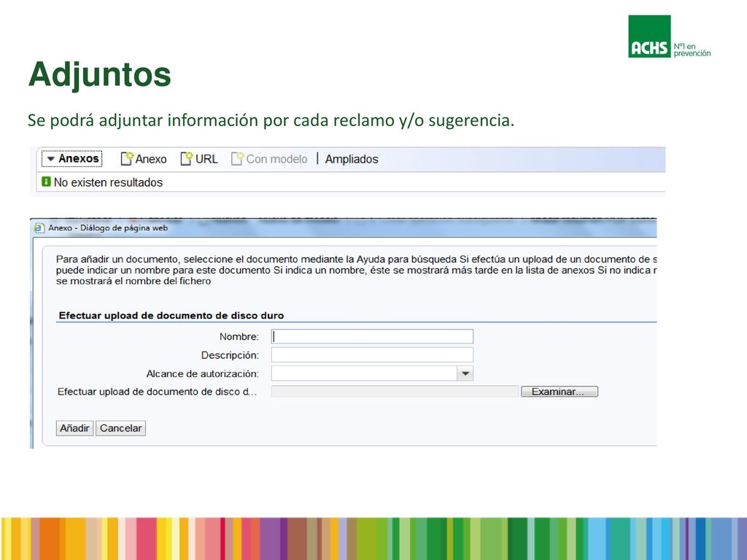Click the No existen resultados message
The image size is (747, 560).
pyautogui.click(x=108, y=182)
